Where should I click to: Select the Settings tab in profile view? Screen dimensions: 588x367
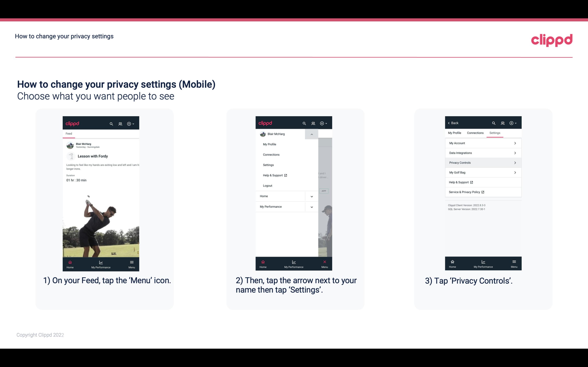tap(495, 133)
